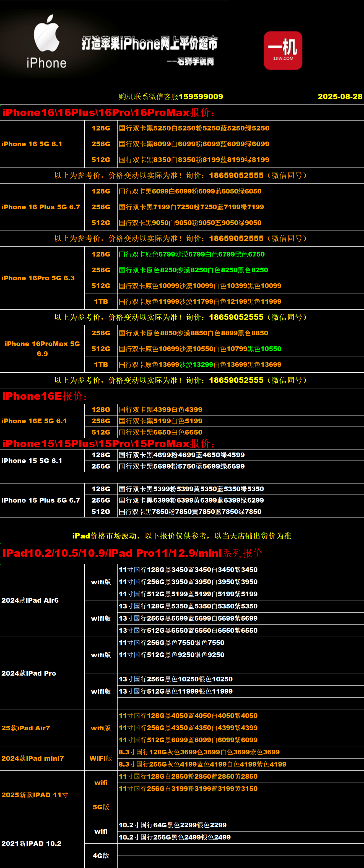This screenshot has width=364, height=868.
Task: Click the iPad price fluctuation notice
Action: (x=182, y=536)
